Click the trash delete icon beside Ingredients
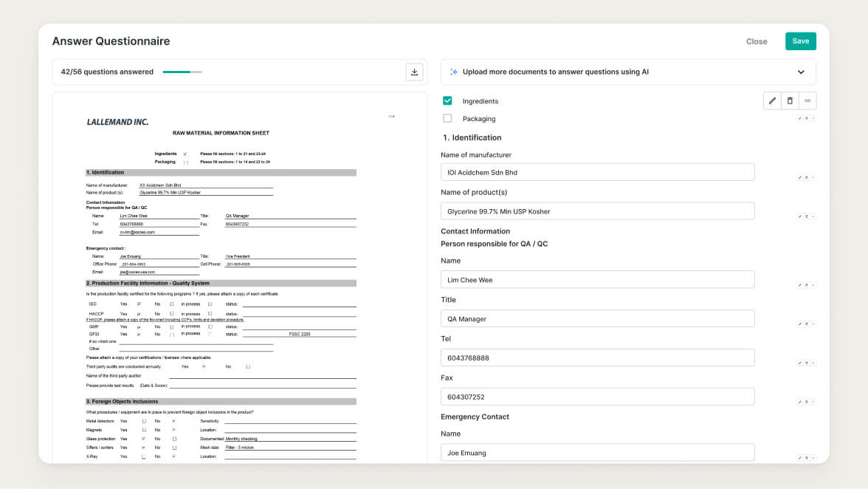The image size is (868, 489). tap(790, 100)
